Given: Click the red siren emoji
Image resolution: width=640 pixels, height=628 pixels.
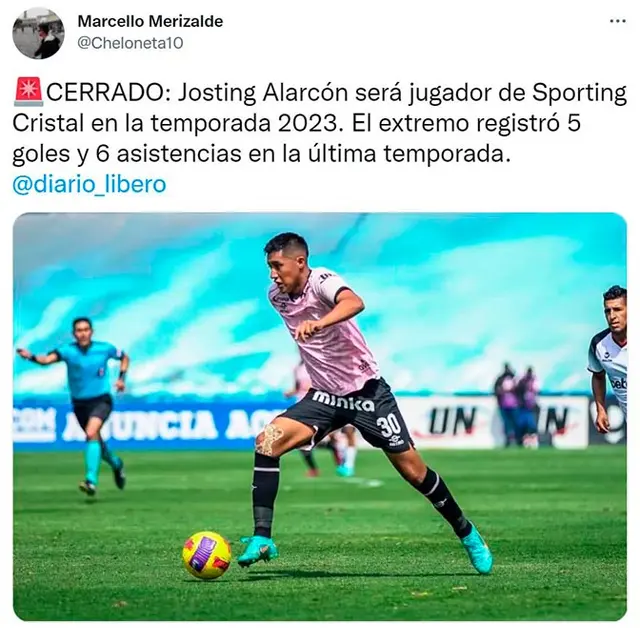Looking at the screenshot, I should pos(28,90).
